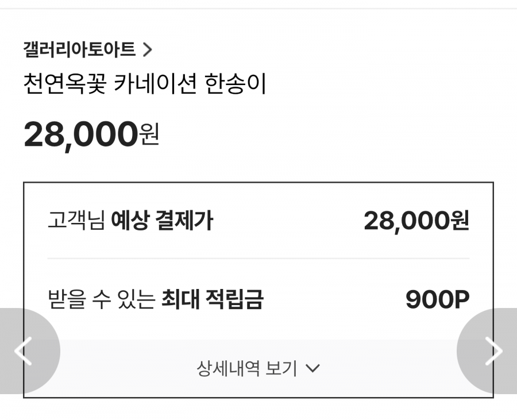Click the divider line between payment and points rows
This screenshot has width=517, height=420.
click(x=258, y=259)
